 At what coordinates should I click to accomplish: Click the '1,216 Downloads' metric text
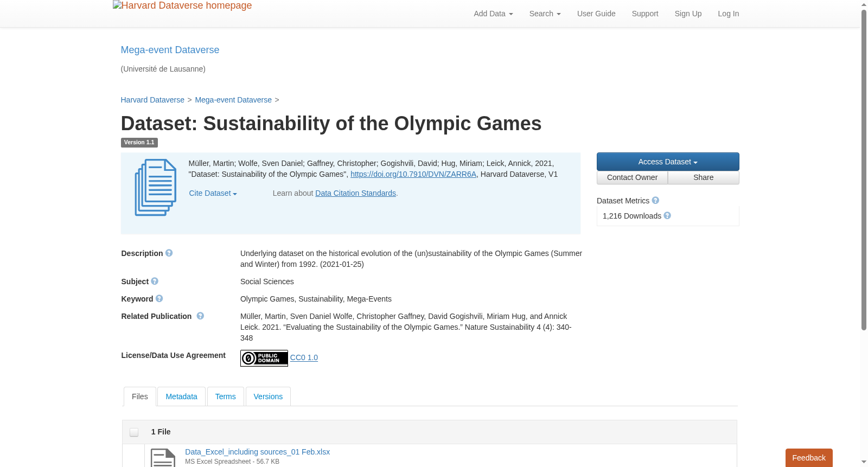pyautogui.click(x=632, y=216)
